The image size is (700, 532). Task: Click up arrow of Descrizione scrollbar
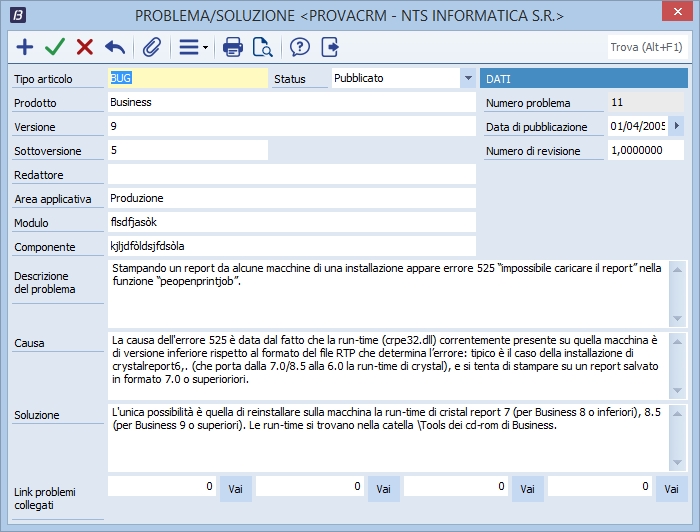[x=678, y=270]
